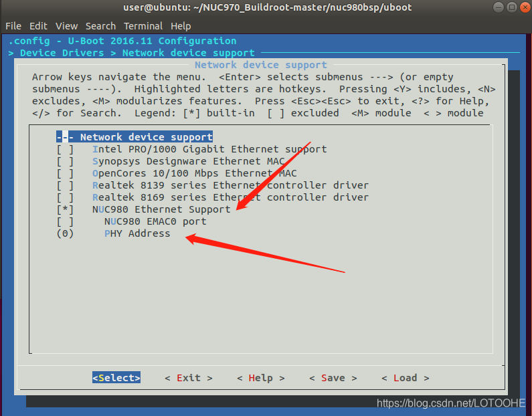Open the Edit menu
Image resolution: width=532 pixels, height=416 pixels.
tap(38, 26)
